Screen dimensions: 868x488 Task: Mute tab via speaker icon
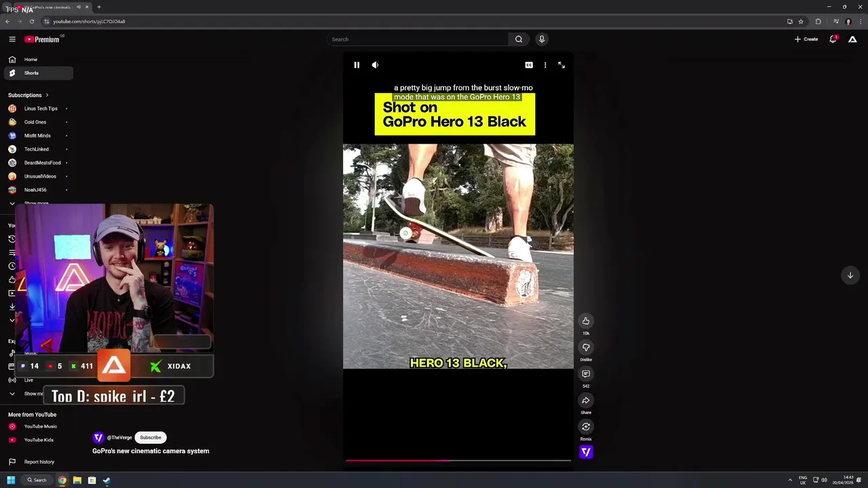pos(79,7)
